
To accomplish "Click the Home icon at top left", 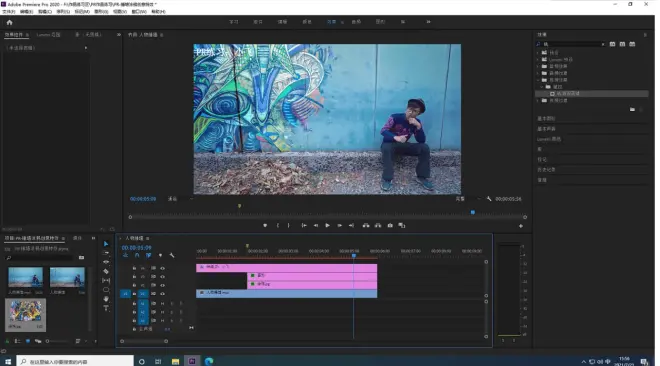I will tap(9, 23).
